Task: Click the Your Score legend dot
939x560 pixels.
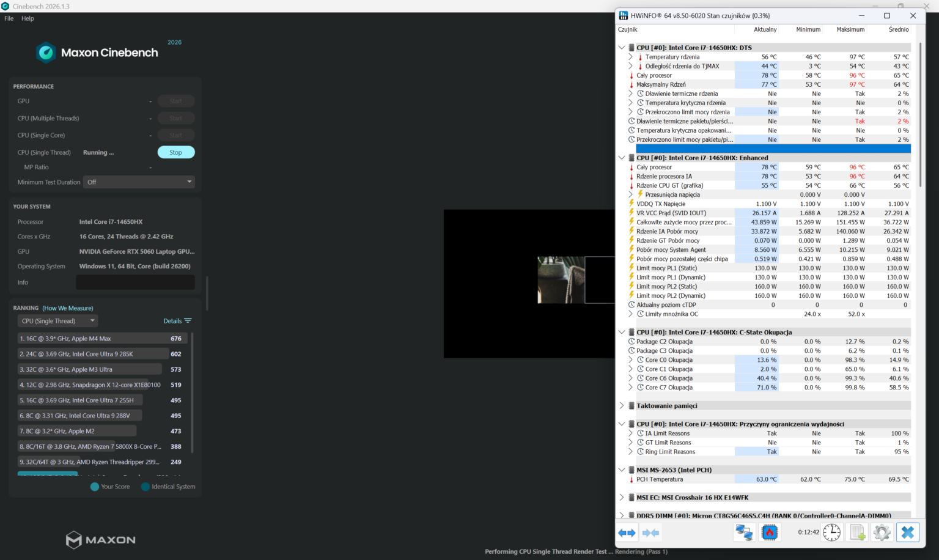Action: pyautogui.click(x=95, y=487)
